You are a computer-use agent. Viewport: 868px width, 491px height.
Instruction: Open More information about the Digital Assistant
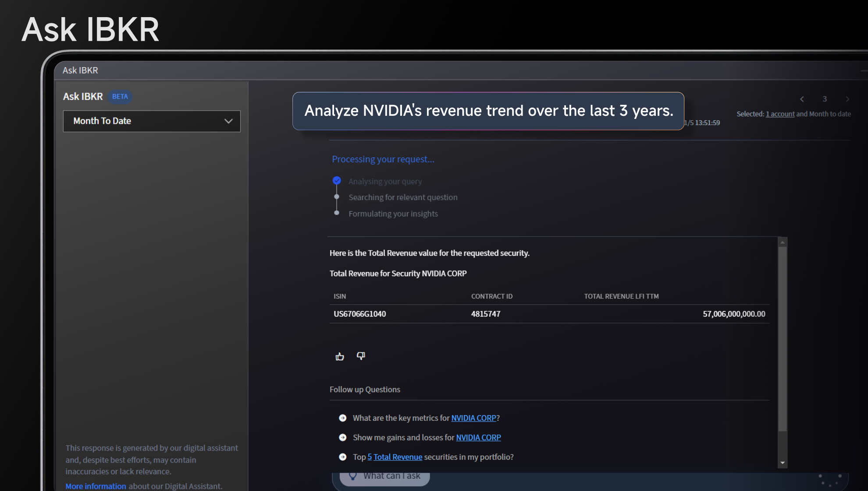(x=96, y=486)
